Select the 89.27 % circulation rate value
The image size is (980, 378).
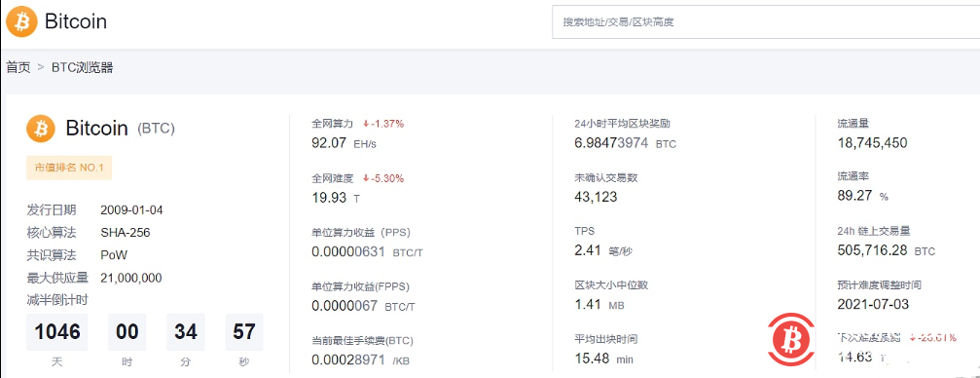[x=862, y=196]
